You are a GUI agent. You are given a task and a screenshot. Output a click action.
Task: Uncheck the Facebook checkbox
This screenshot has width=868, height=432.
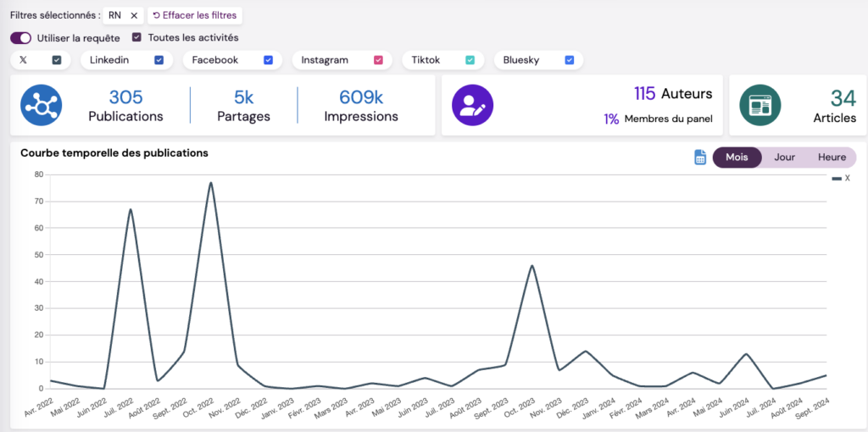pos(268,60)
